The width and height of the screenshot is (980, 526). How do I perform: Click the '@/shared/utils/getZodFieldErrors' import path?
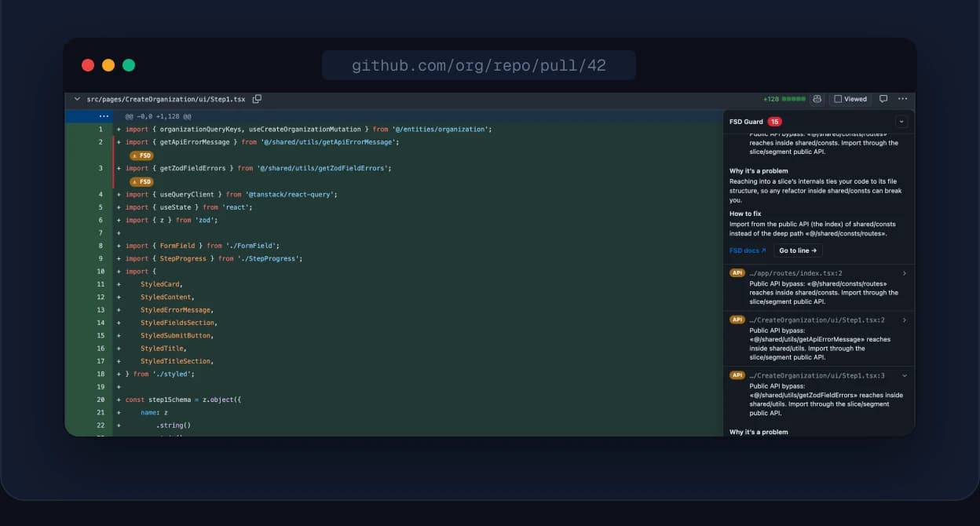pyautogui.click(x=324, y=168)
